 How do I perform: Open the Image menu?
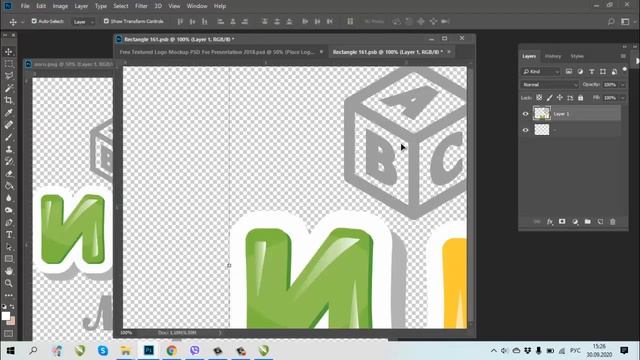pyautogui.click(x=60, y=6)
